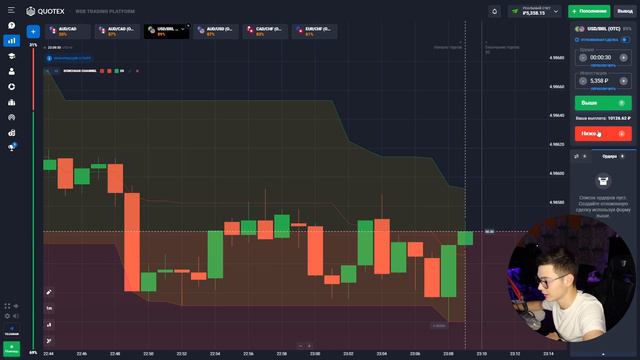Click the USD/BRL (OTC) header in trade panel
Image resolution: width=640 pixels, height=360 pixels.
[603, 29]
